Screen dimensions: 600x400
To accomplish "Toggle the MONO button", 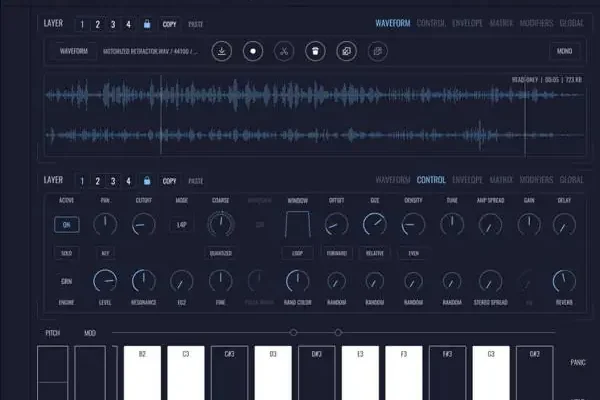I will (563, 50).
